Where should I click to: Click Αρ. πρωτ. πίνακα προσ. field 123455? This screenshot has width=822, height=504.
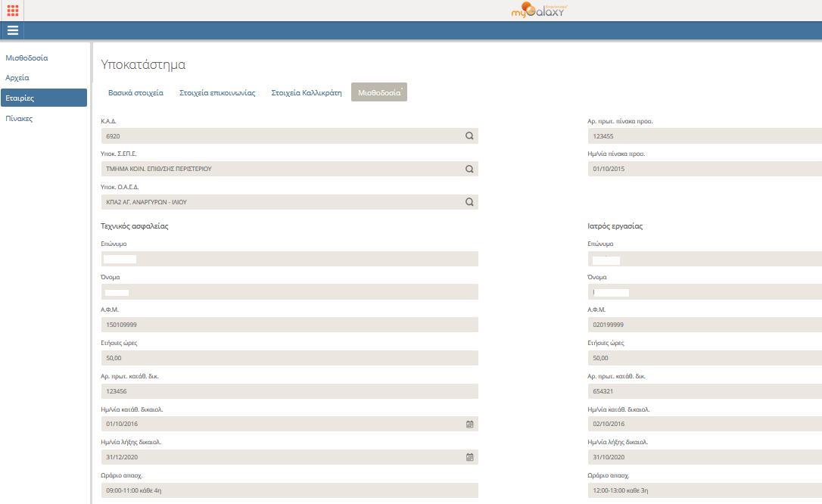[705, 135]
